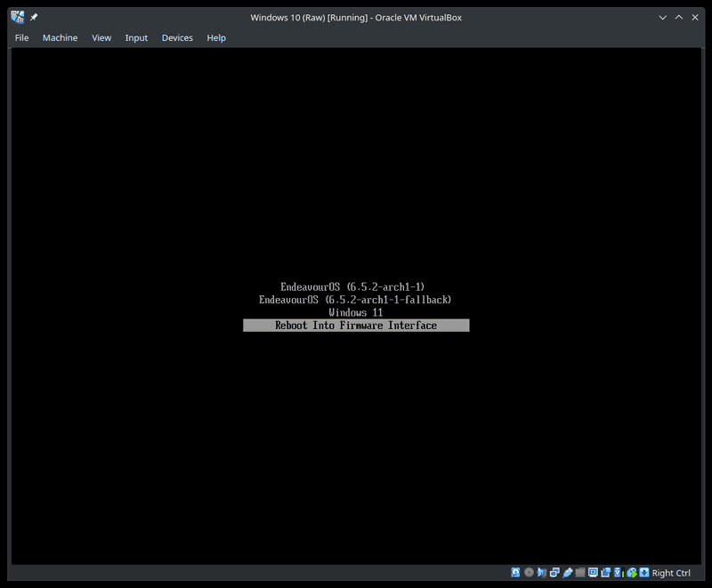Open the USB devices status icon
This screenshot has width=712, height=588.
pyautogui.click(x=567, y=573)
